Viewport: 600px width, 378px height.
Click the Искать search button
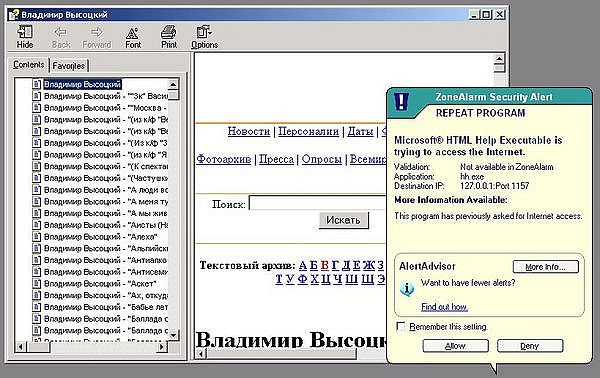coord(344,220)
